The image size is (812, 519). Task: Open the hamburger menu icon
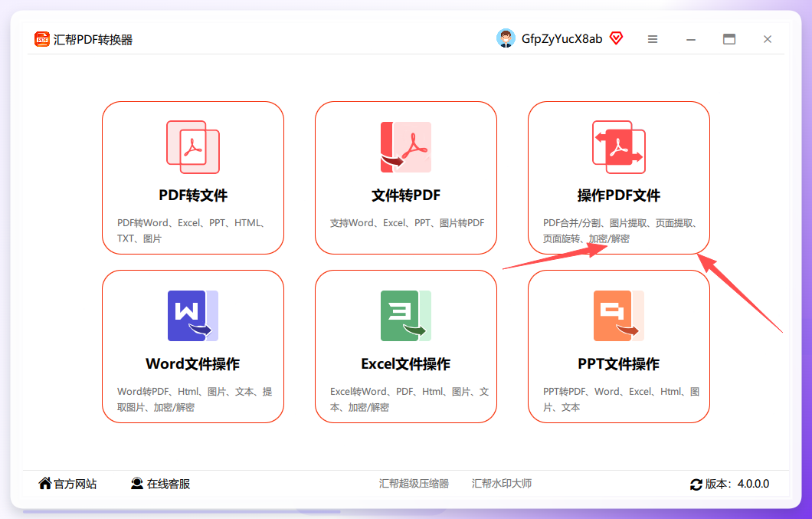pyautogui.click(x=653, y=39)
